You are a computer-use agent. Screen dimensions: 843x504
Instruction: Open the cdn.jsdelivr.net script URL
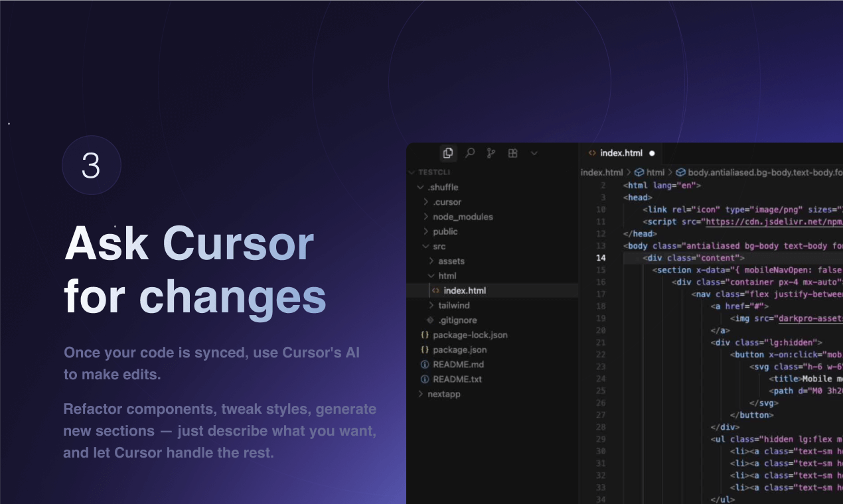(774, 221)
